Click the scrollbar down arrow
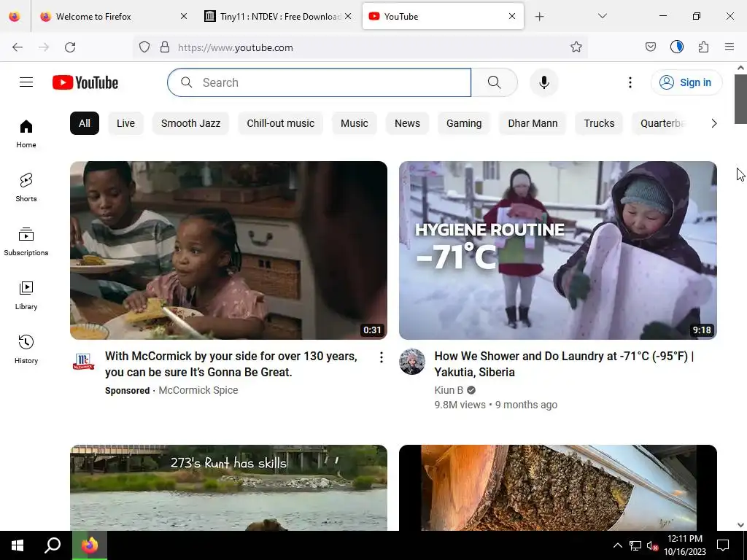This screenshot has width=747, height=560. point(740,525)
